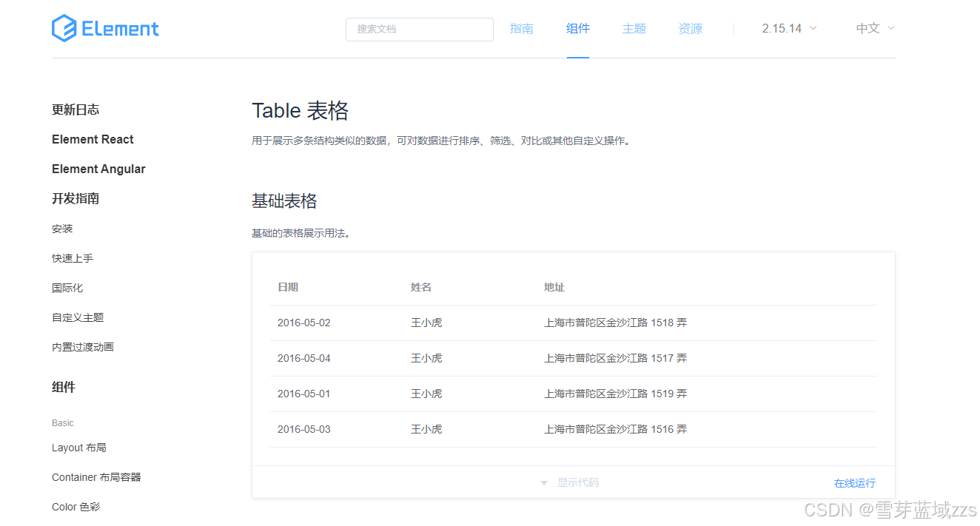This screenshot has height=526, width=980.
Task: Open the 指南 nav tab
Action: 522,29
